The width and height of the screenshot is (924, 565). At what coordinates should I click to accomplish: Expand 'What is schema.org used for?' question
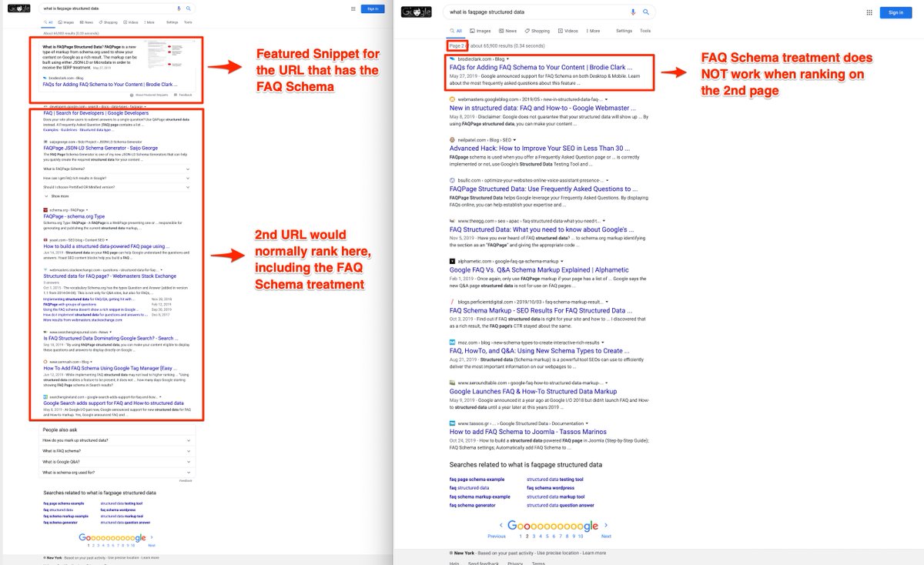pos(117,473)
